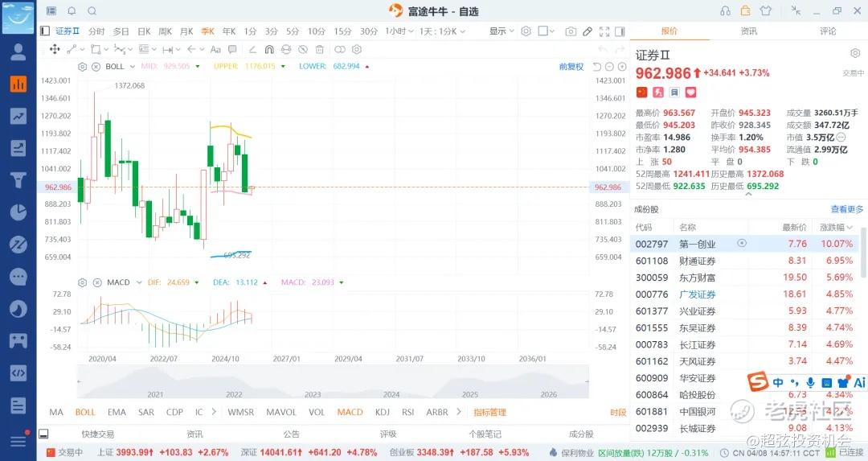Click the timeline range navigator strip
This screenshot has height=461, width=868.
[333, 382]
